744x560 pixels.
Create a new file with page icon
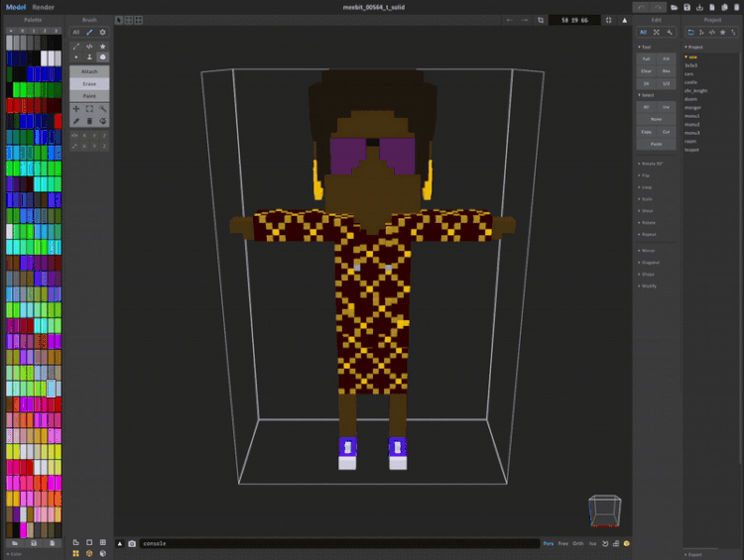coord(711,7)
